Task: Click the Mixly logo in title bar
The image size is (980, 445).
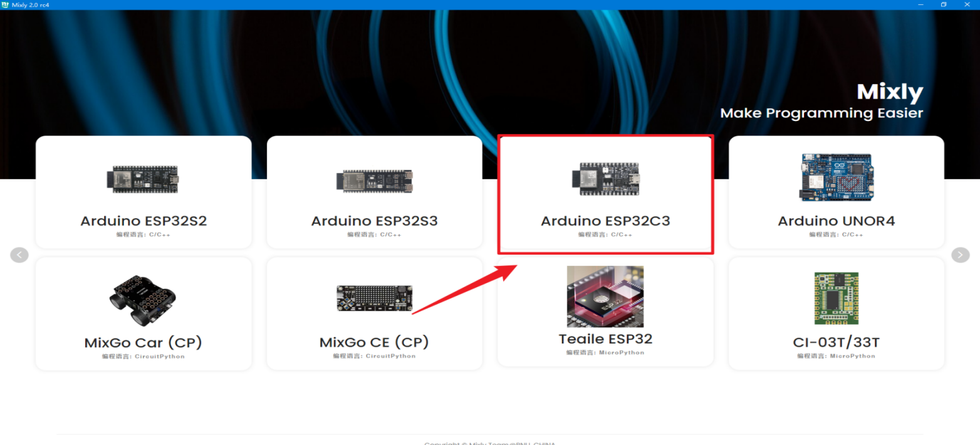Action: [6, 4]
